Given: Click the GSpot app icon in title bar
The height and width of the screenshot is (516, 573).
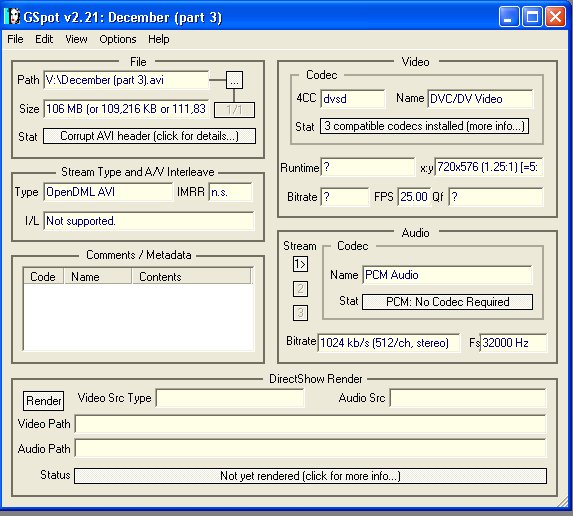Looking at the screenshot, I should (x=12, y=16).
